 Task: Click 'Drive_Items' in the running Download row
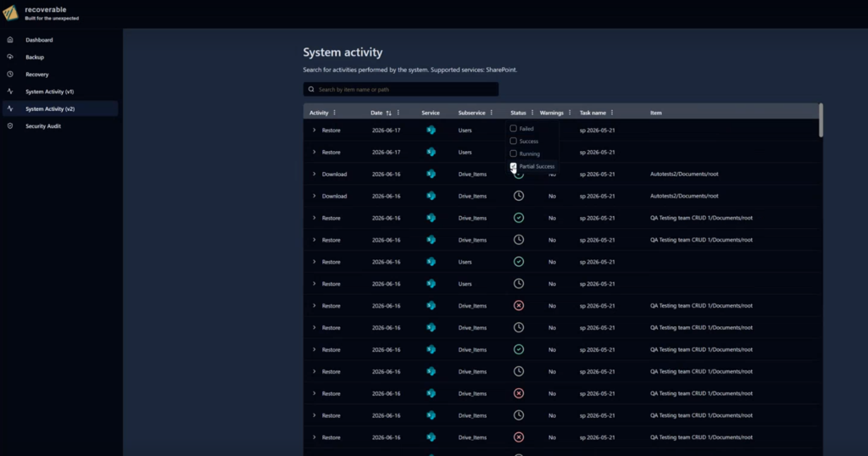472,196
